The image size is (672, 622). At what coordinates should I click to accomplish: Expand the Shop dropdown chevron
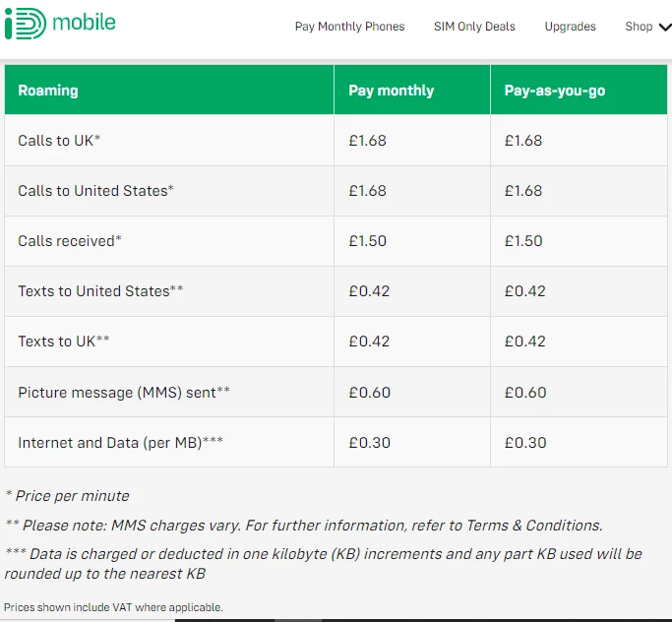pyautogui.click(x=662, y=27)
